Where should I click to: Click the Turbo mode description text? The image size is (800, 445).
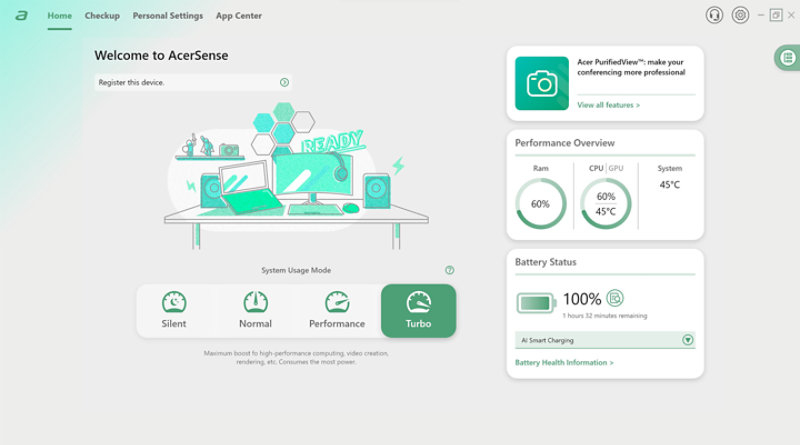296,357
